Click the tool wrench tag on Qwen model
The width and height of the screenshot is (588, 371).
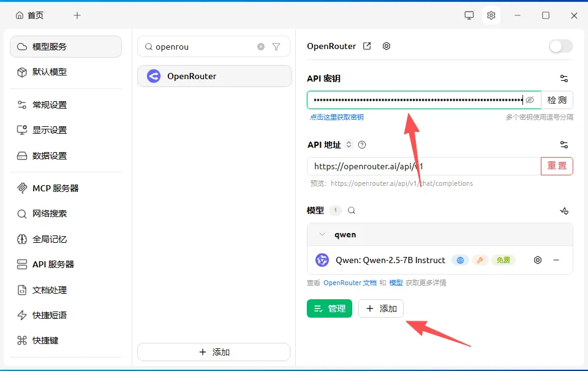coord(480,260)
